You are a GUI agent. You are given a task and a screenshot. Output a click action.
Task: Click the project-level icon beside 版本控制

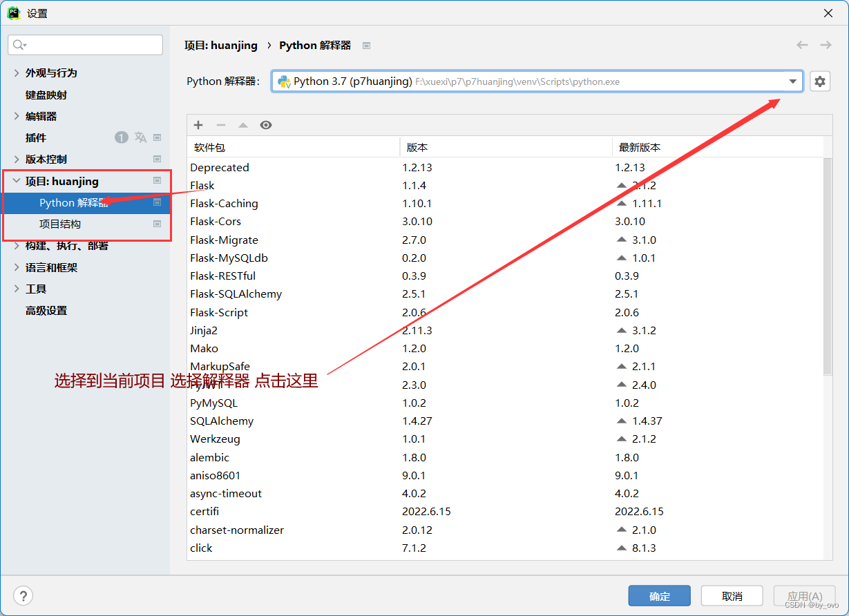pyautogui.click(x=157, y=159)
